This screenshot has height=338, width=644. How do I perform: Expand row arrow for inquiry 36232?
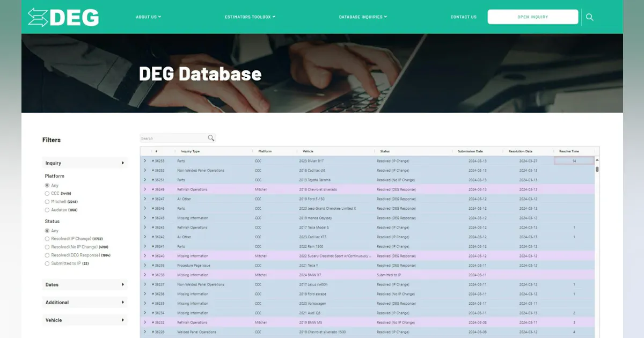tap(145, 322)
